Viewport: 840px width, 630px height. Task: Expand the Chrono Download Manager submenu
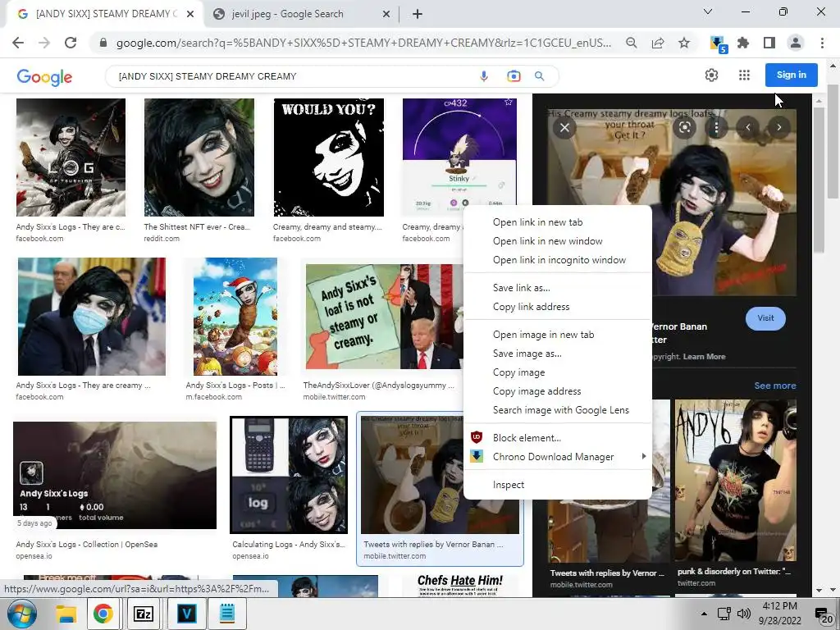point(558,456)
